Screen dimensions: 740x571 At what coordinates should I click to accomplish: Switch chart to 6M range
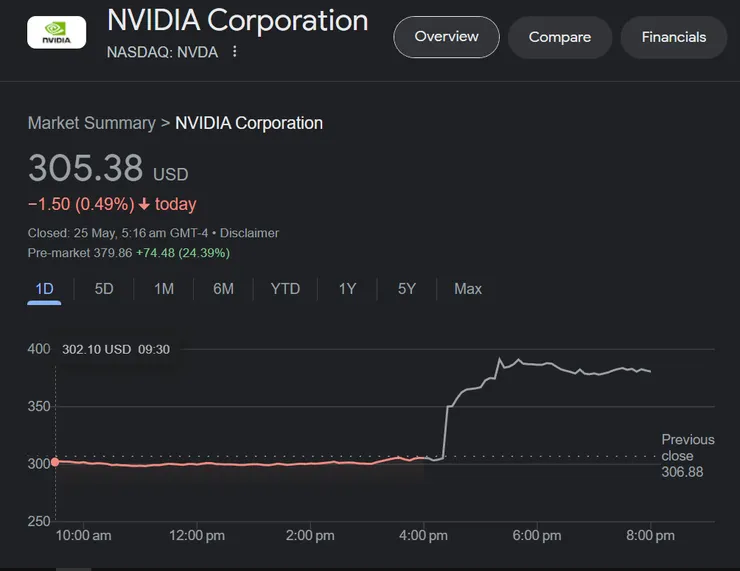tap(223, 289)
